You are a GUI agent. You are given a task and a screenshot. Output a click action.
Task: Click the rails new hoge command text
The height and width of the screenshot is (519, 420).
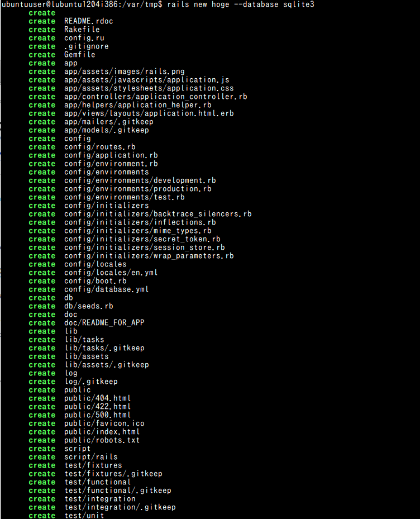pyautogui.click(x=241, y=4)
